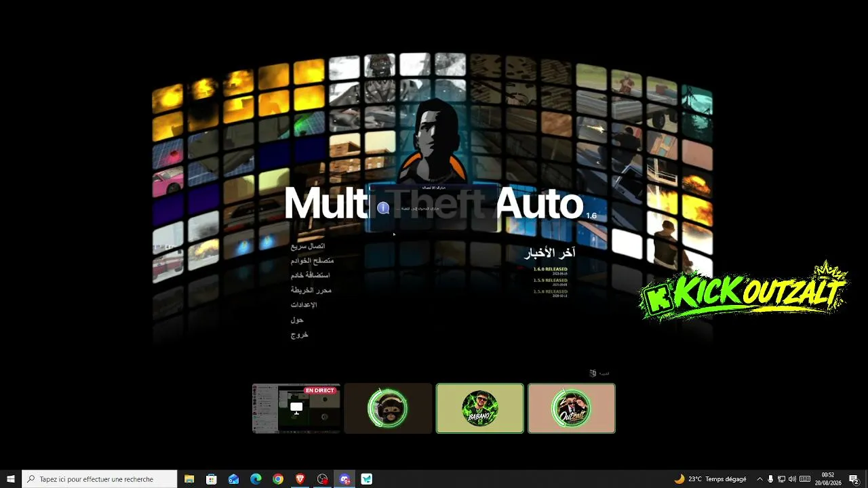Open the volume control speaker icon
868x488 pixels.
[x=792, y=479]
